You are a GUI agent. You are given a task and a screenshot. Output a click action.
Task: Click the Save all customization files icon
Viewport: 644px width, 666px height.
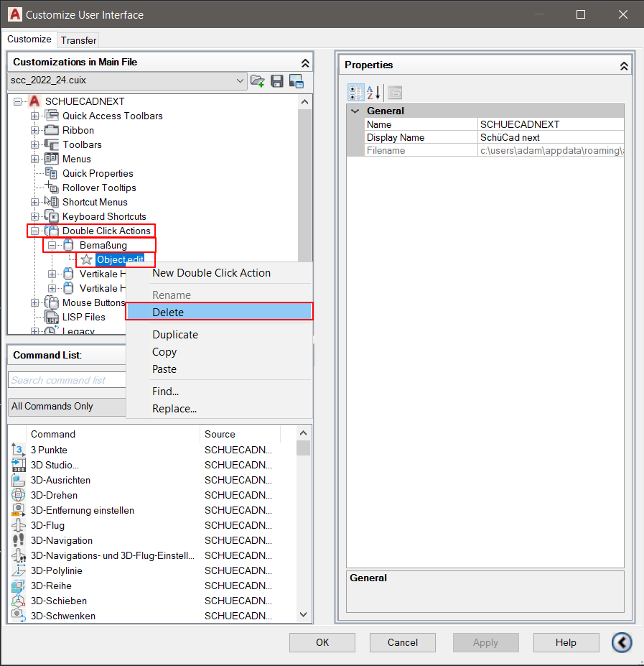[x=277, y=81]
